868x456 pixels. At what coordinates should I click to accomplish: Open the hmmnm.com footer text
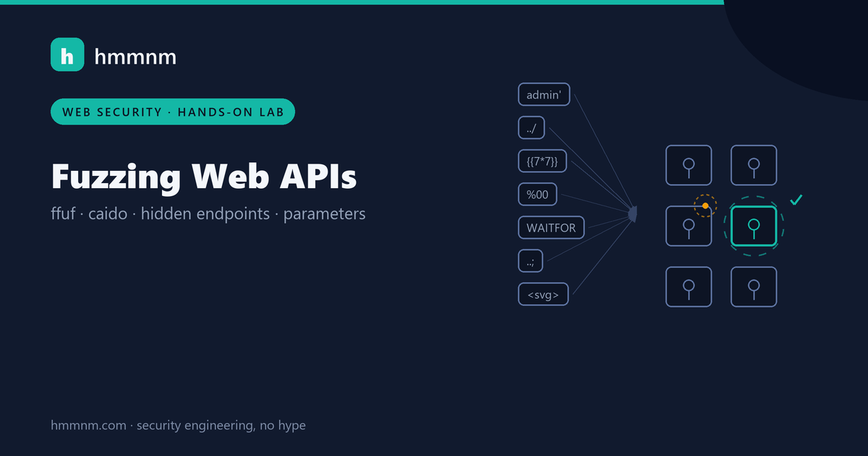178,425
